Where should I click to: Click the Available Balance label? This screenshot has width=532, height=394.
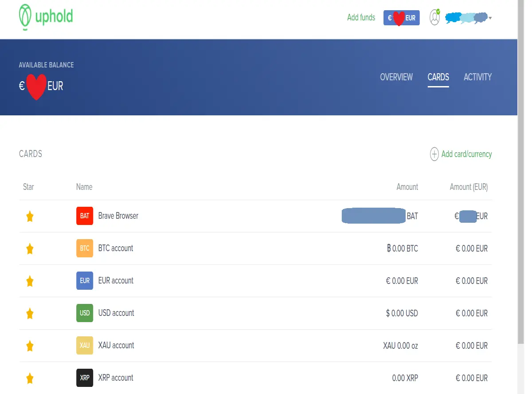point(46,65)
